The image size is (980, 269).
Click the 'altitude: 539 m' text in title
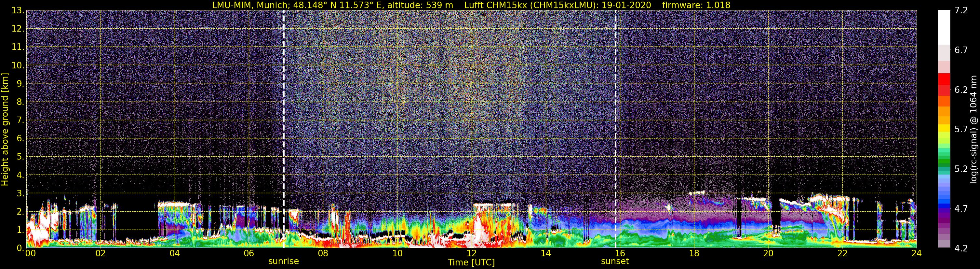point(420,5)
